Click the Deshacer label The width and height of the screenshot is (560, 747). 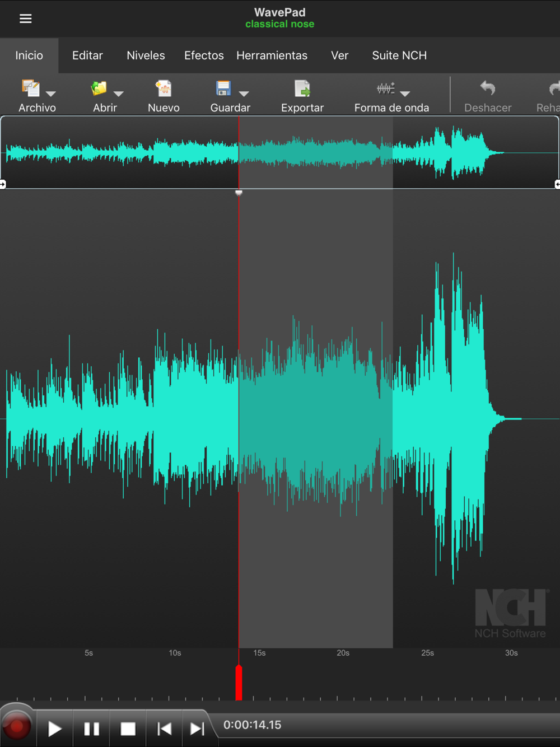tap(488, 108)
